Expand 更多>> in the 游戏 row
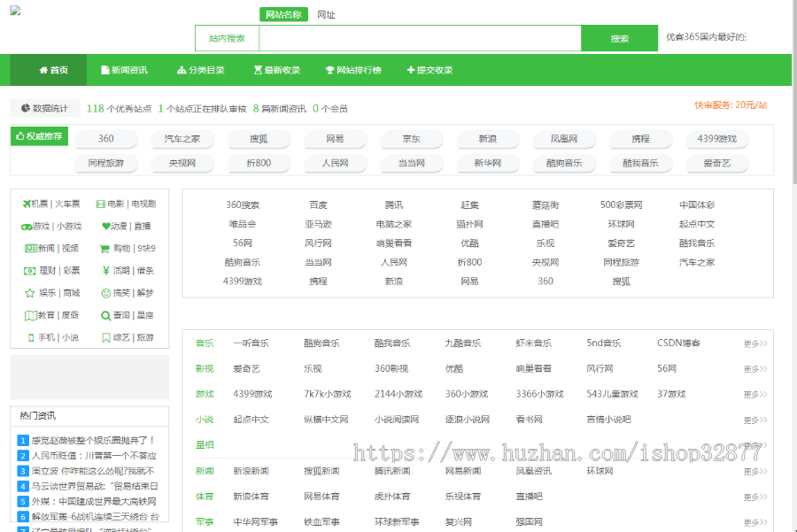This screenshot has width=797, height=532. click(x=754, y=395)
